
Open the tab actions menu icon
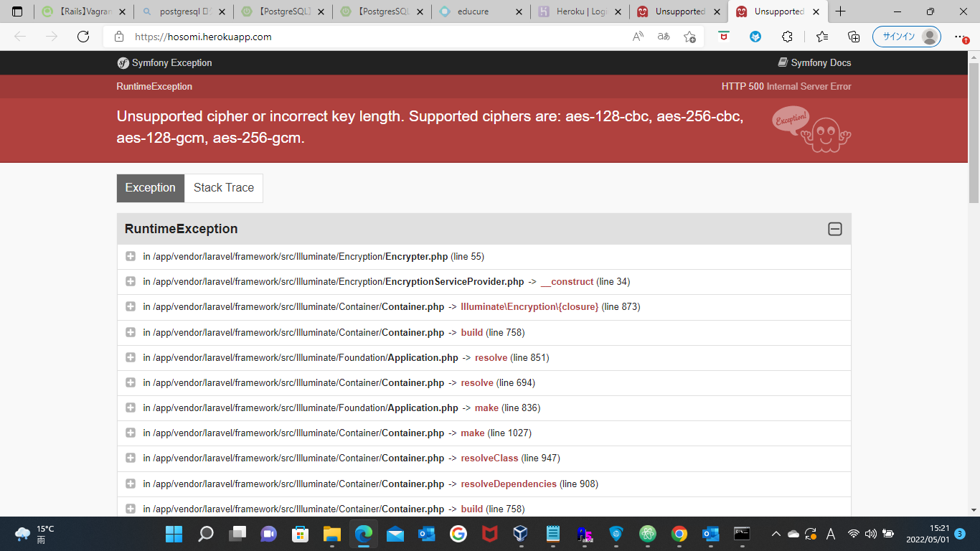tap(17, 11)
